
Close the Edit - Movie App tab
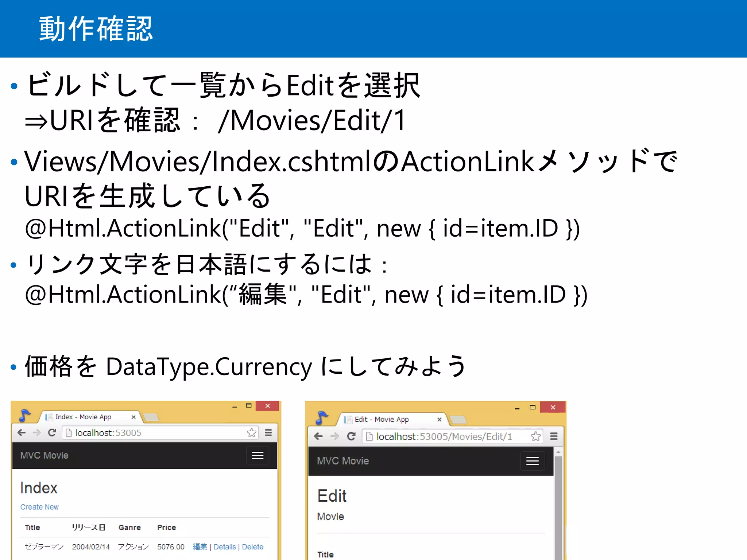(x=440, y=419)
